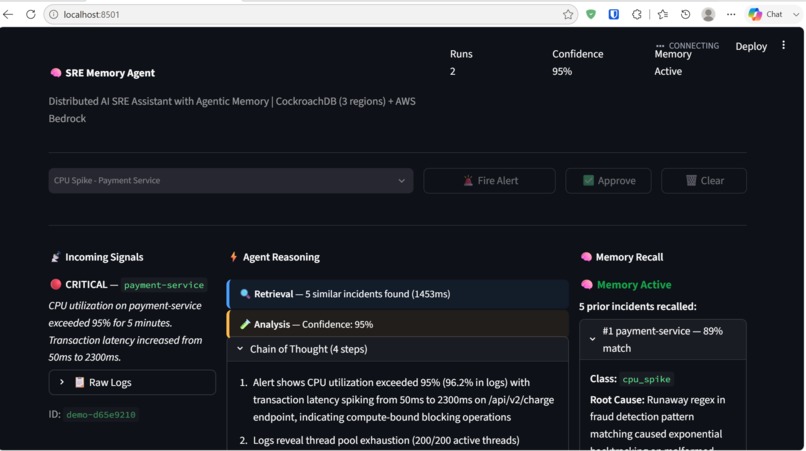The image size is (806, 451).
Task: Click the Confidence metric value 95%
Action: click(x=562, y=71)
